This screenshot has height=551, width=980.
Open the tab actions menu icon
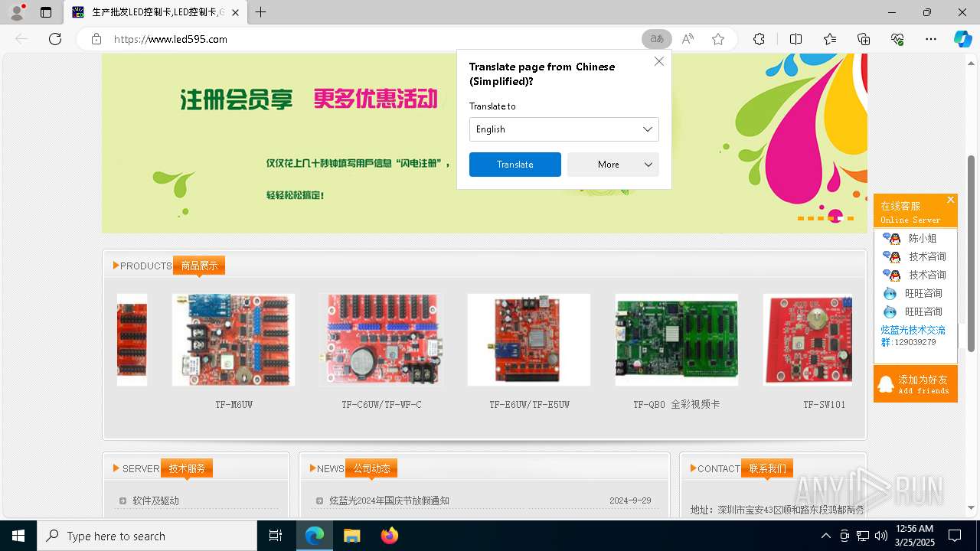click(x=46, y=12)
